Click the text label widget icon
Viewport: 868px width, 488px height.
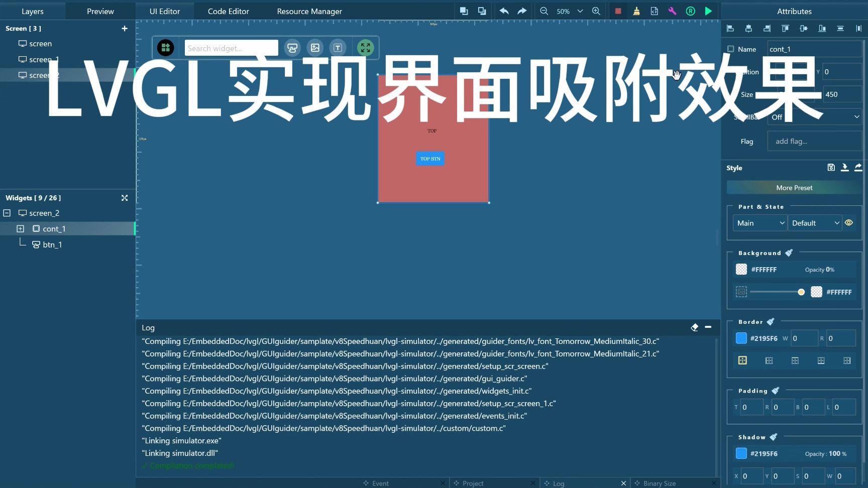tap(338, 48)
